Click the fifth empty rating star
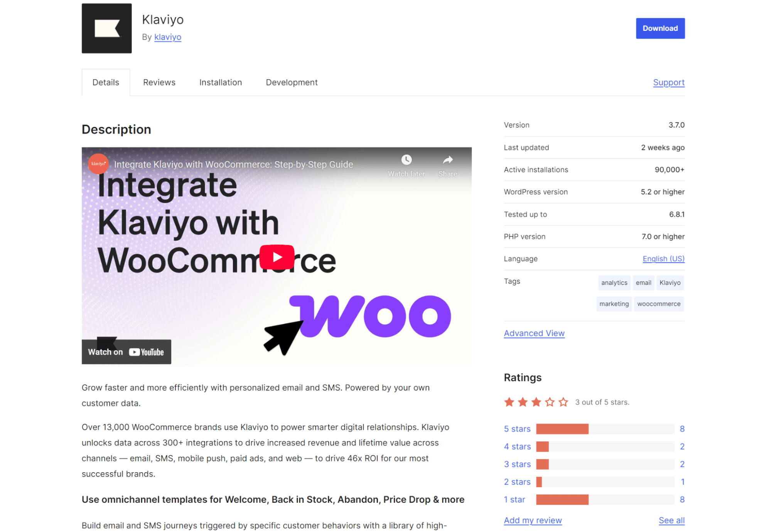This screenshot has height=532, width=771. (563, 402)
